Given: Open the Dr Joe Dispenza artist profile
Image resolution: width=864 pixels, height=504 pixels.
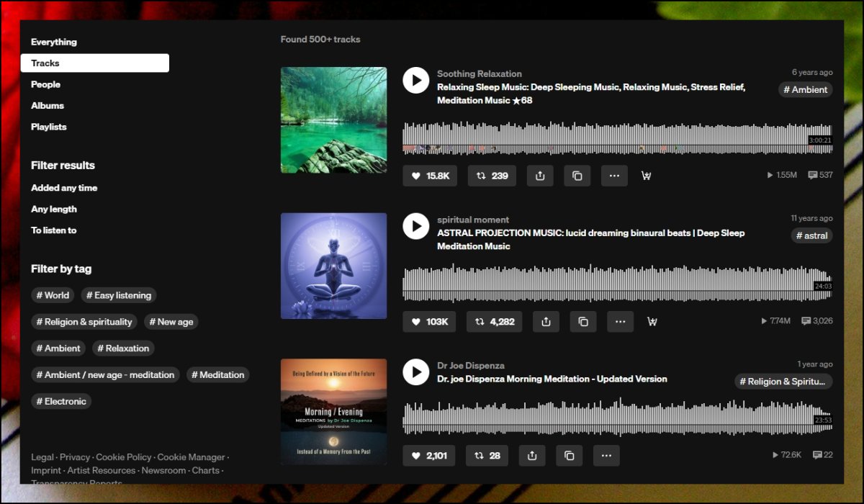Looking at the screenshot, I should (471, 366).
